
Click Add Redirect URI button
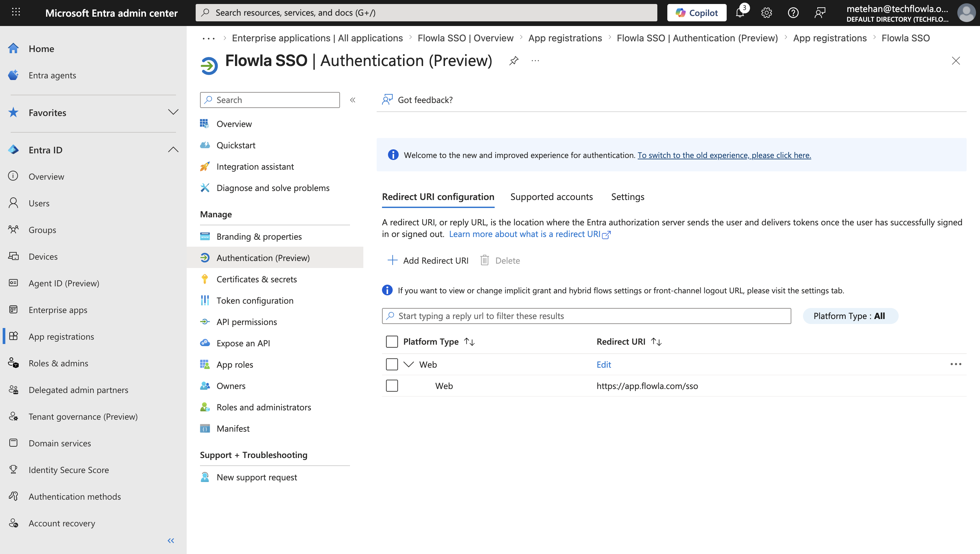pyautogui.click(x=428, y=260)
